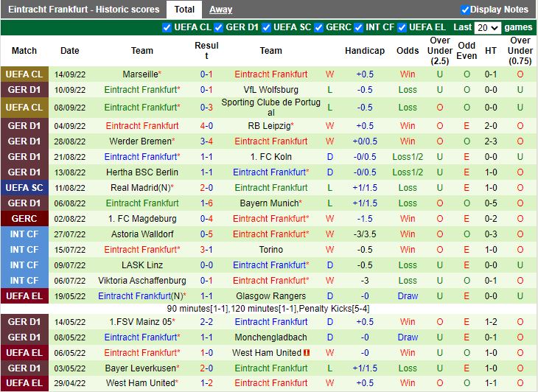Viewport: 538px width, 392px height.
Task: Open Sporting Clube de Portugal team link
Action: pos(270,108)
